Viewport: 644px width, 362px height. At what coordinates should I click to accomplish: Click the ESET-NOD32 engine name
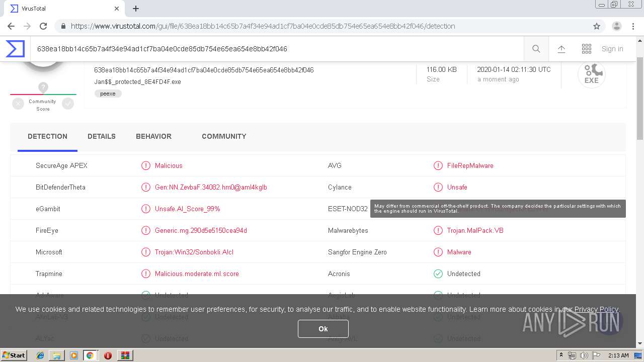click(x=348, y=209)
